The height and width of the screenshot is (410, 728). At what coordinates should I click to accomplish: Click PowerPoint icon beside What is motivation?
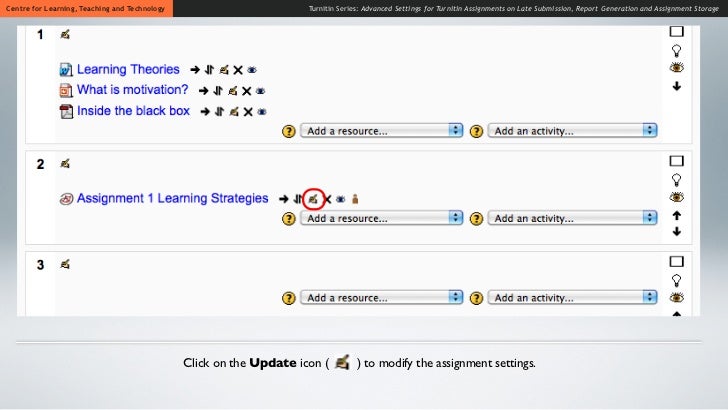pos(66,90)
